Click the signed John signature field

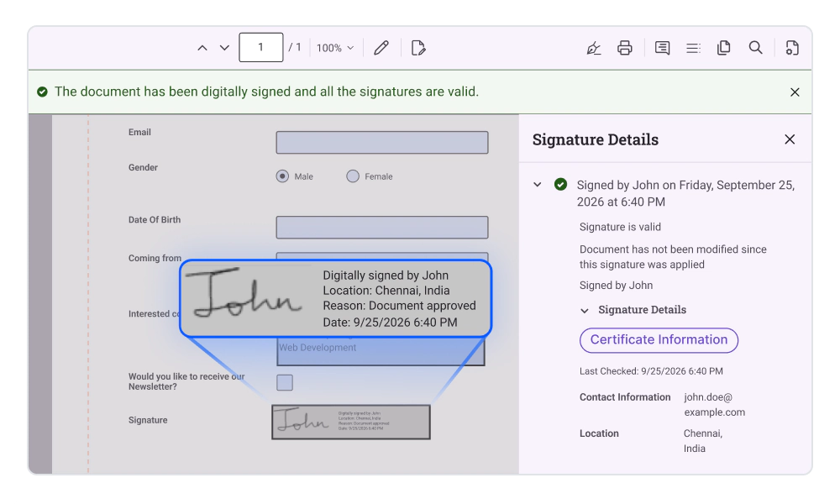pos(351,422)
